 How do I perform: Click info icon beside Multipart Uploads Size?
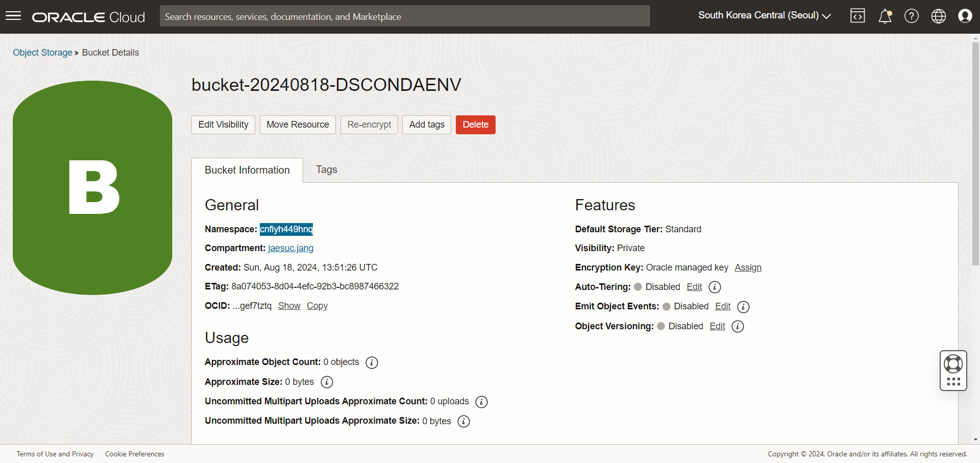pyautogui.click(x=463, y=421)
